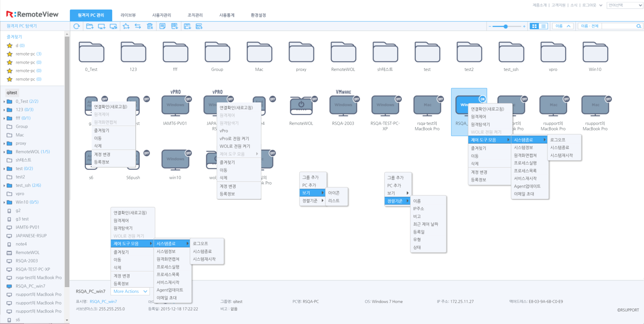Select the rsqa-test MacBook Pro icon
Viewport: 644px width, 324px height.
[427, 105]
